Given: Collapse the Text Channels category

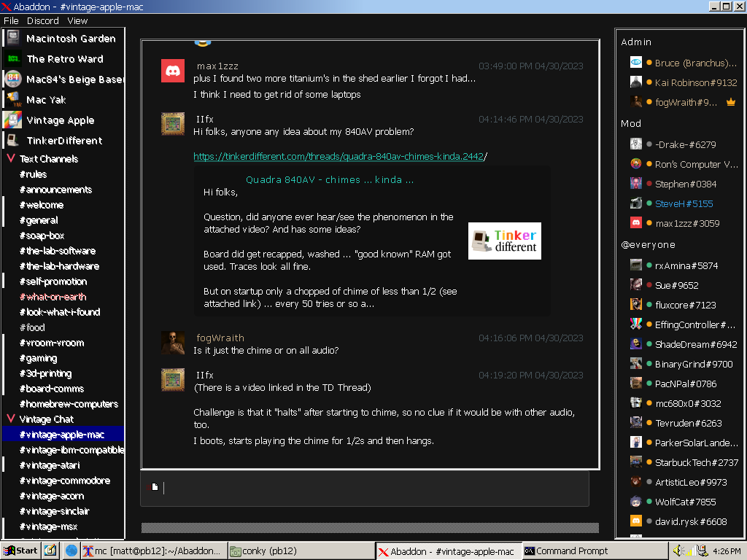Looking at the screenshot, I should point(11,158).
